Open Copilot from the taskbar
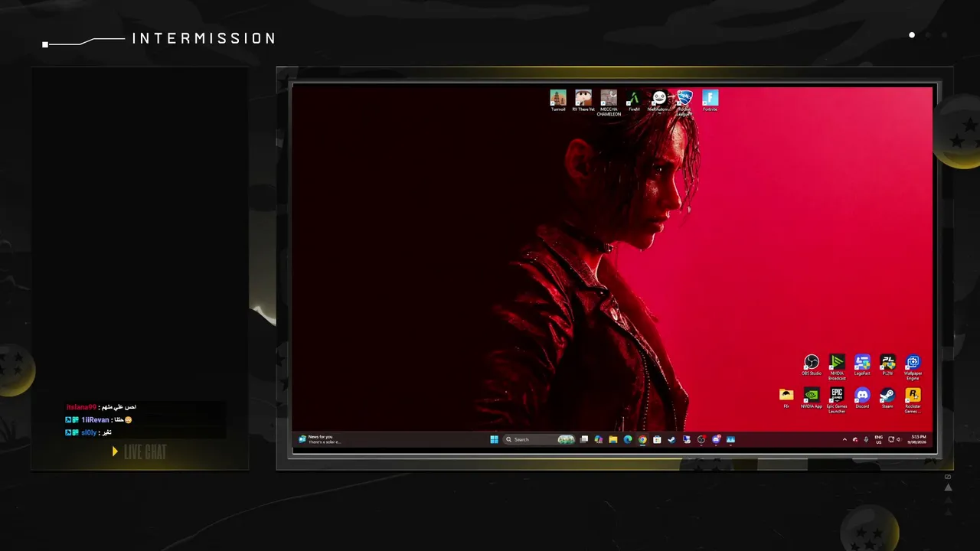 pyautogui.click(x=599, y=439)
